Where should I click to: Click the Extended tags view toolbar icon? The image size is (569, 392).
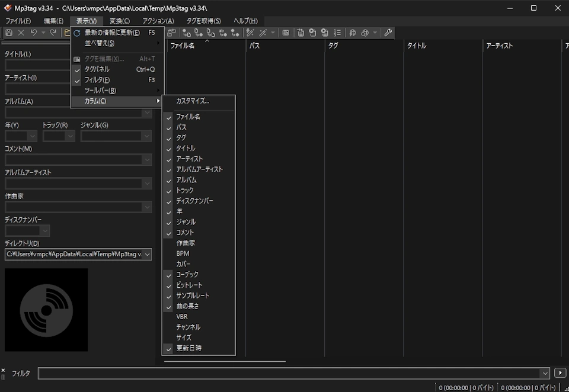286,33
